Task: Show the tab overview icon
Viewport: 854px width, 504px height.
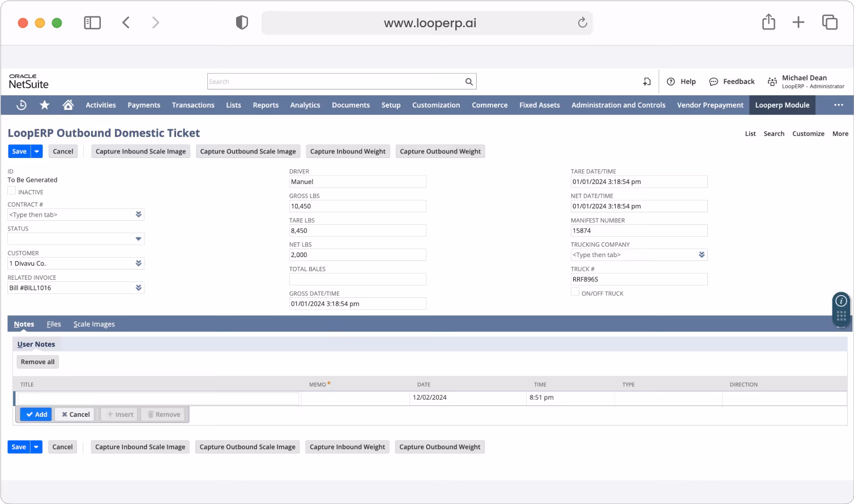Action: [x=830, y=23]
